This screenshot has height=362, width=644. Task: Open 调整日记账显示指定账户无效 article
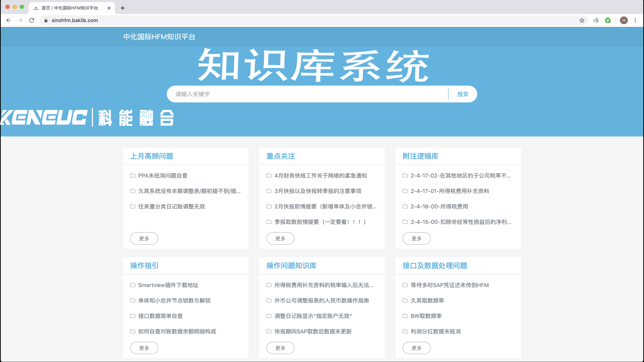click(x=313, y=316)
